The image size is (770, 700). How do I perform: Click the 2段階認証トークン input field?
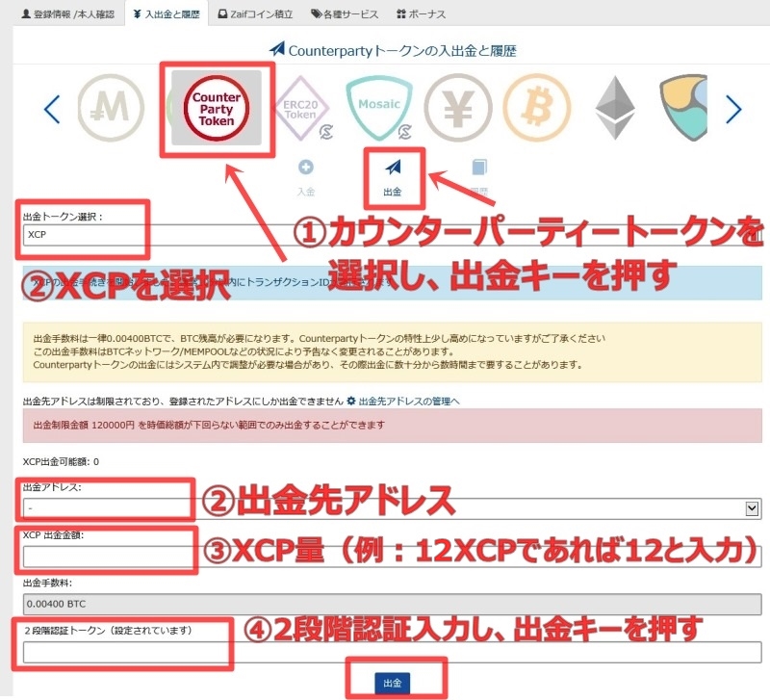[393, 653]
